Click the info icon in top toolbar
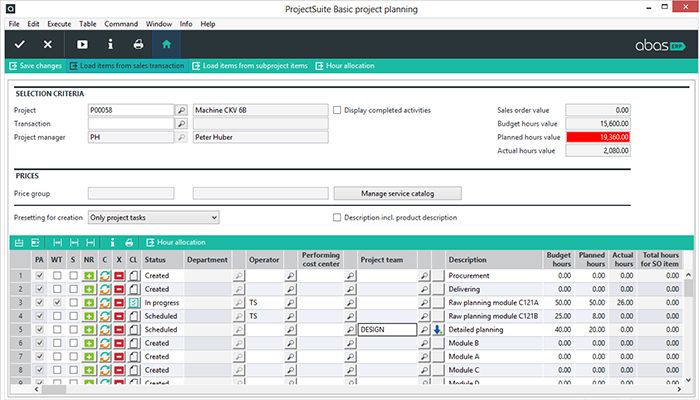This screenshot has width=700, height=400. pyautogui.click(x=110, y=44)
